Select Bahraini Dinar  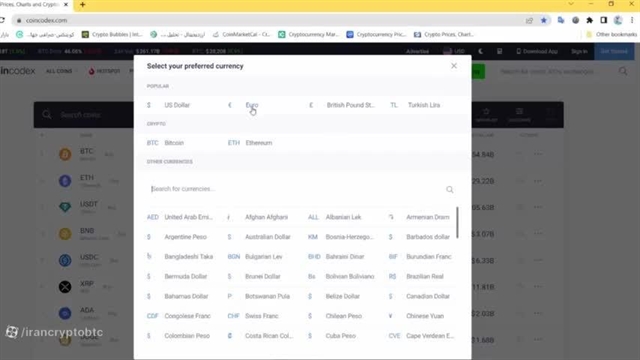point(344,257)
